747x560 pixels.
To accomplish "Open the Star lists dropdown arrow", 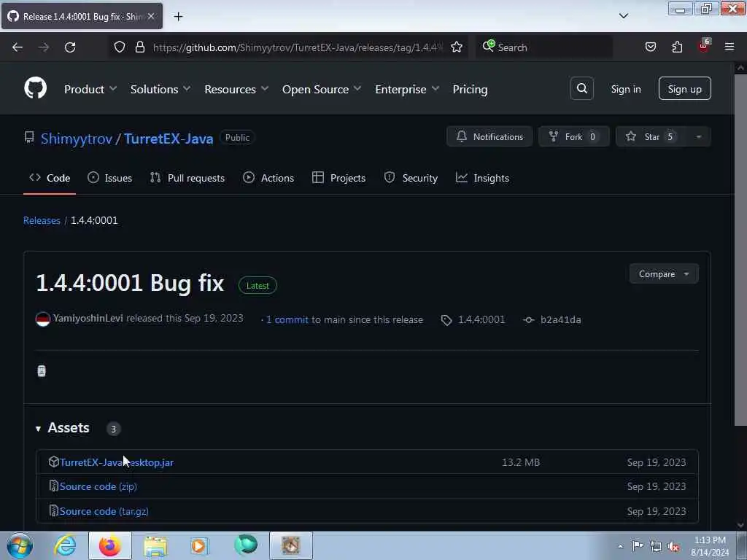I will [698, 136].
